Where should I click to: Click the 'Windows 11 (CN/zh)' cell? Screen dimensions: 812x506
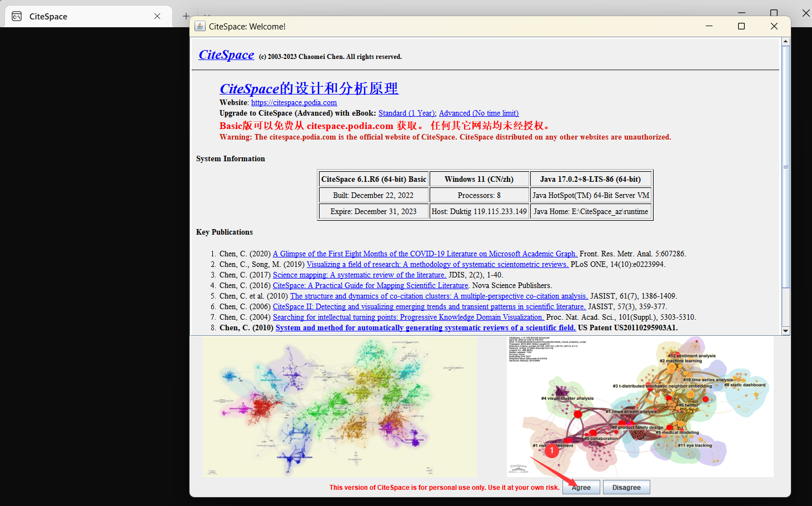(x=479, y=179)
